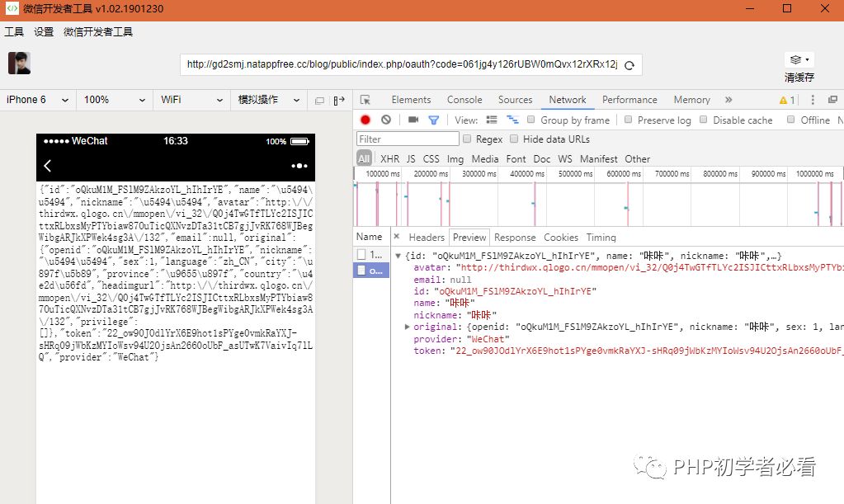The height and width of the screenshot is (504, 844).
Task: Tap the back arrow in WeChat simulator
Action: [48, 166]
